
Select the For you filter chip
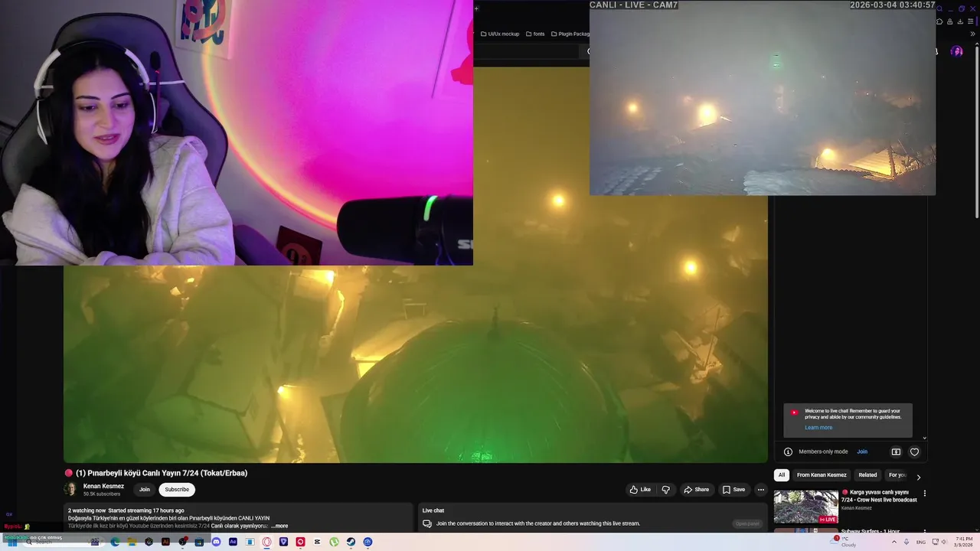tap(897, 475)
